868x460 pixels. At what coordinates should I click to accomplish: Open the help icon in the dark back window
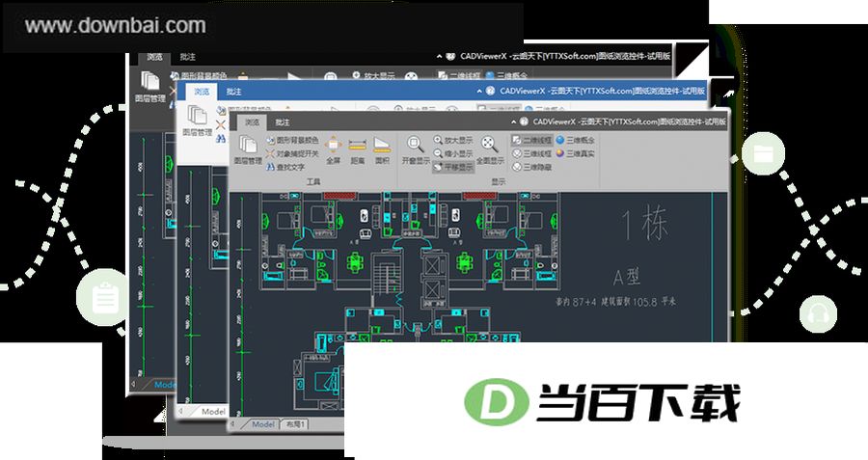pos(450,57)
